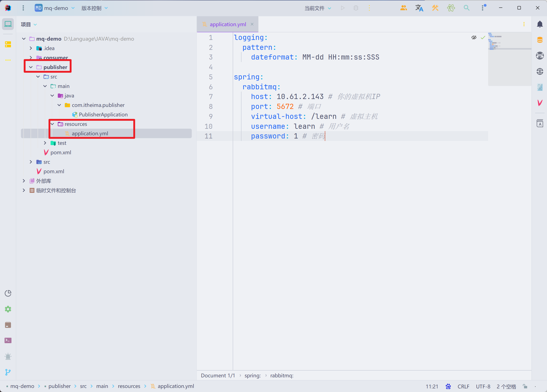Viewport: 547px width, 392px height.
Task: Click the code minimap preview
Action: click(509, 59)
